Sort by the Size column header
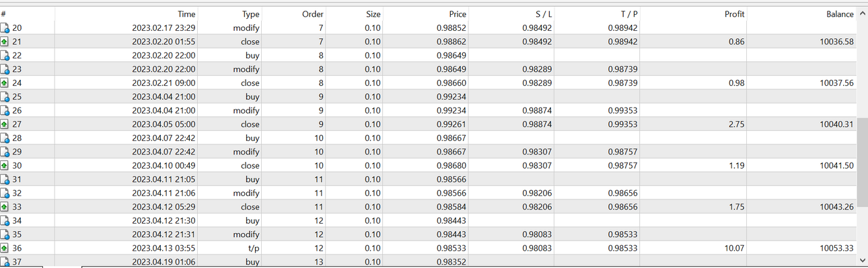The image size is (868, 268). [355, 14]
